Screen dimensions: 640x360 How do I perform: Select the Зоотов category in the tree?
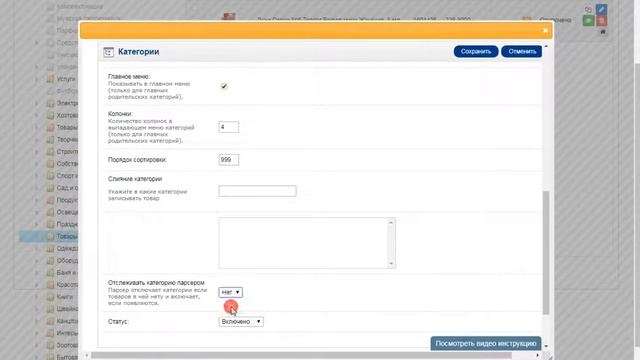[x=67, y=345]
